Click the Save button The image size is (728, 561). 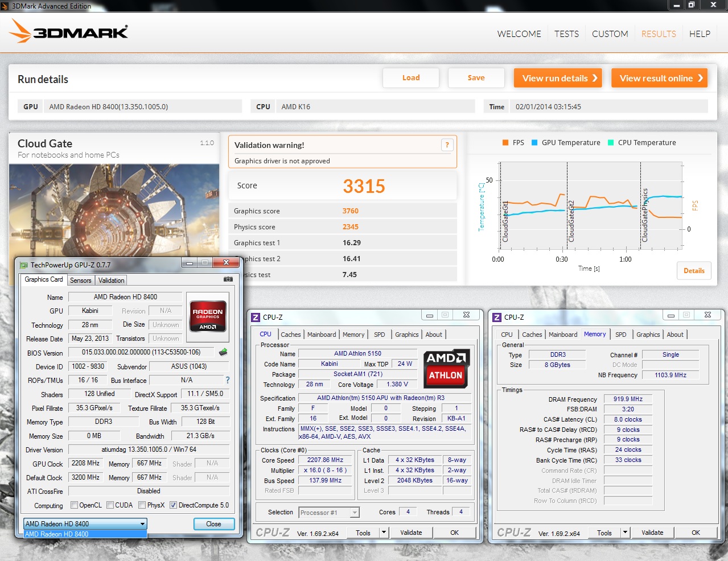476,78
